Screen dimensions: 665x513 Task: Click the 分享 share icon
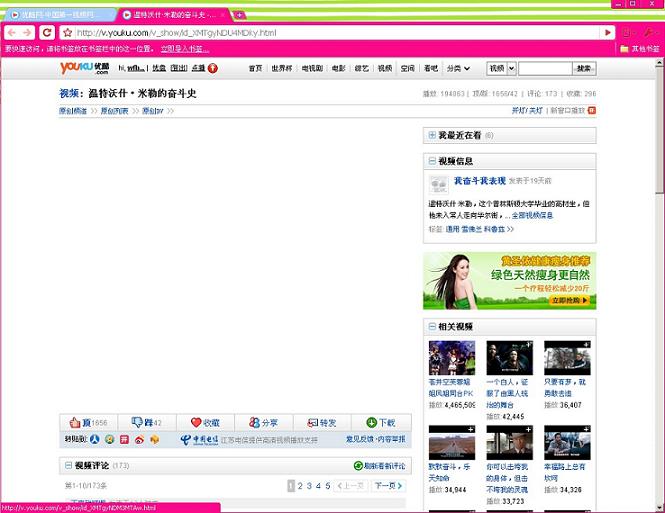(x=255, y=423)
